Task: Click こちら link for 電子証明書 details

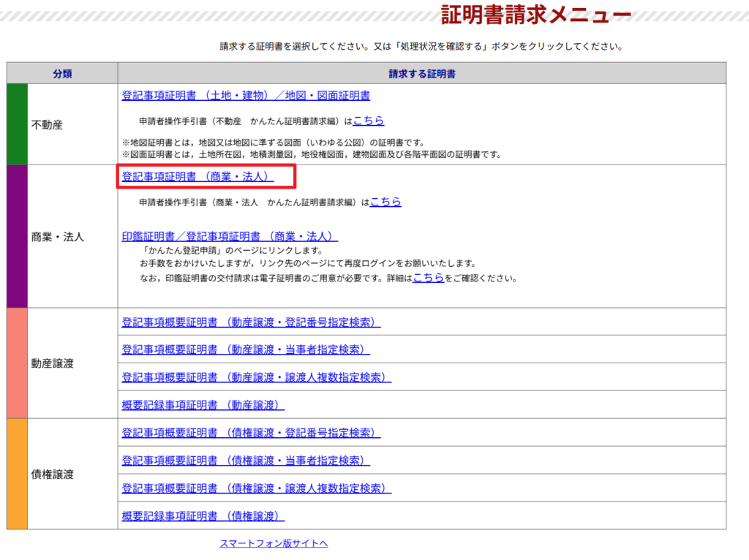Action: [428, 278]
